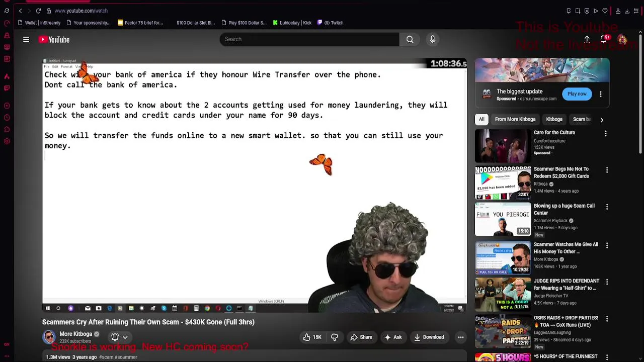Open YouTube notifications bell
Viewport: 644px width, 362px height.
[x=605, y=39]
